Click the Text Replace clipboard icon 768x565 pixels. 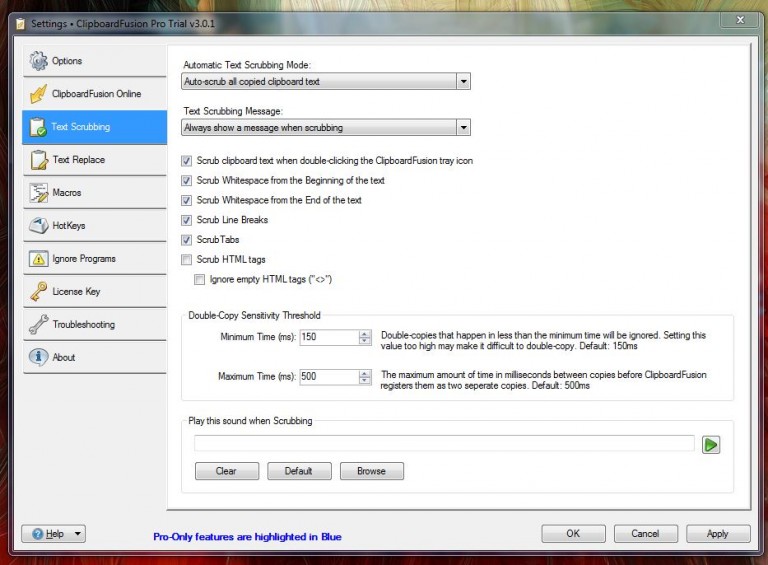[39, 160]
